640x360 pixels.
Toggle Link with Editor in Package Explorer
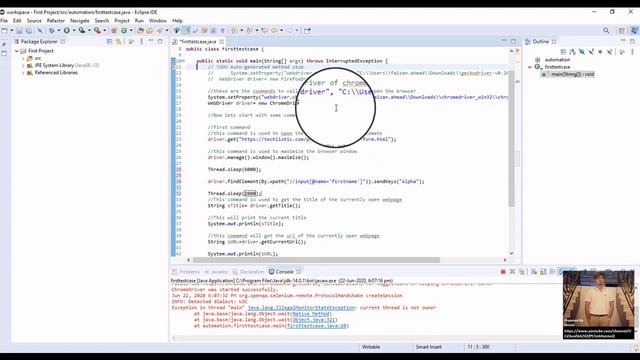coord(119,42)
